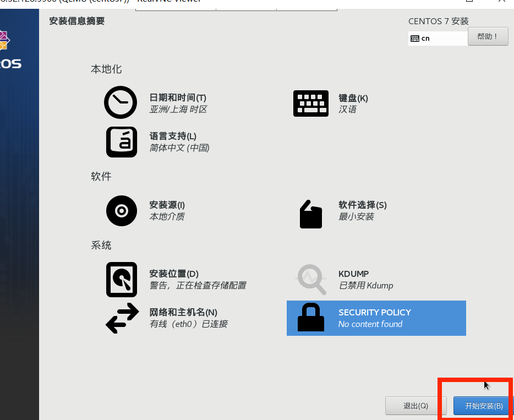The width and height of the screenshot is (514, 420).
Task: Select the Security Policy lock icon
Action: pyautogui.click(x=311, y=317)
